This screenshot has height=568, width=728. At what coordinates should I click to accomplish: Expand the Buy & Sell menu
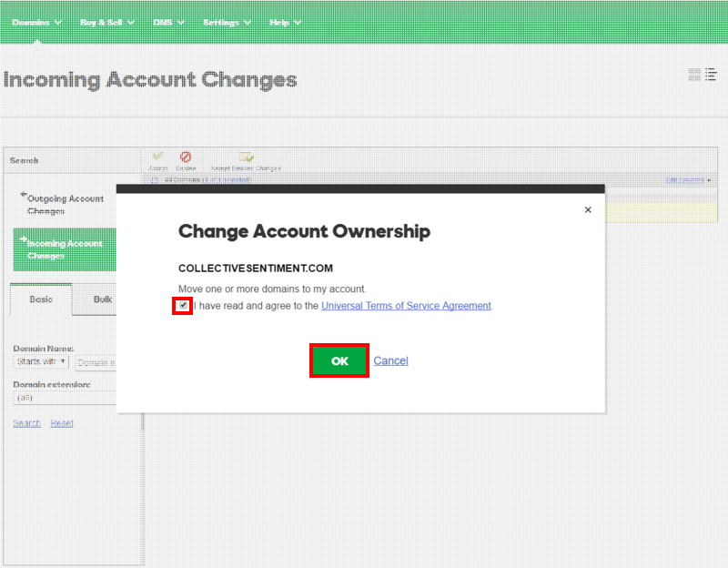107,22
